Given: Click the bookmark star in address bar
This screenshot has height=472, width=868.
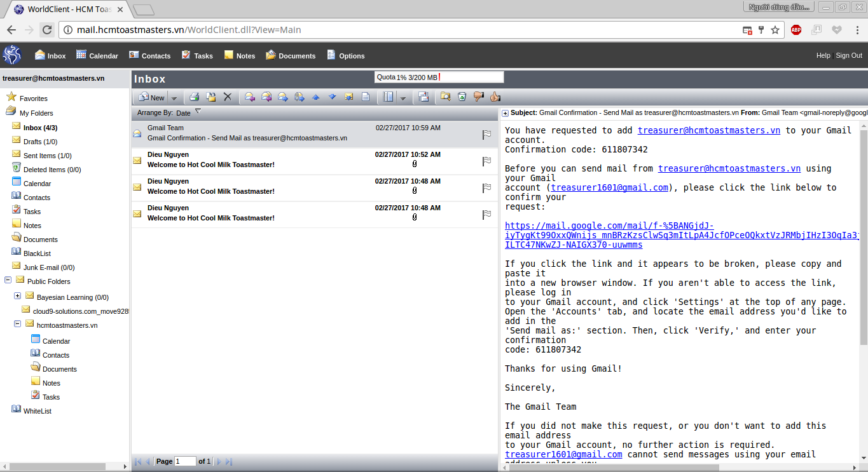Looking at the screenshot, I should click(775, 30).
